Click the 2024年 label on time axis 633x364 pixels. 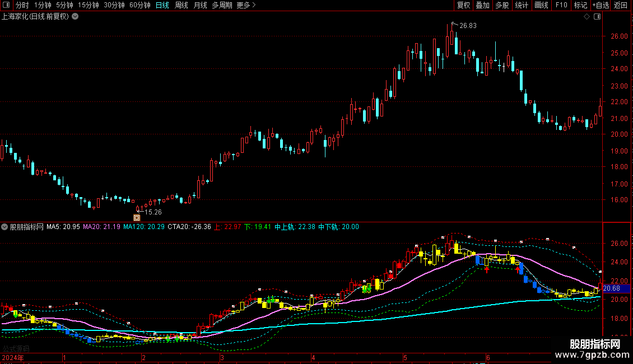(x=13, y=357)
